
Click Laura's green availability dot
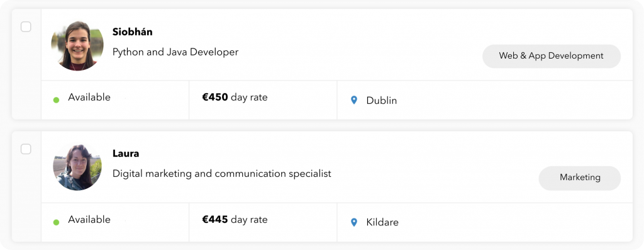coord(56,222)
